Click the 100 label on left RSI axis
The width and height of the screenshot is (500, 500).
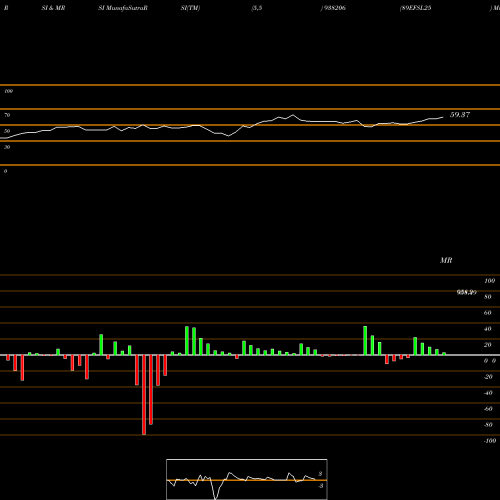point(8,91)
